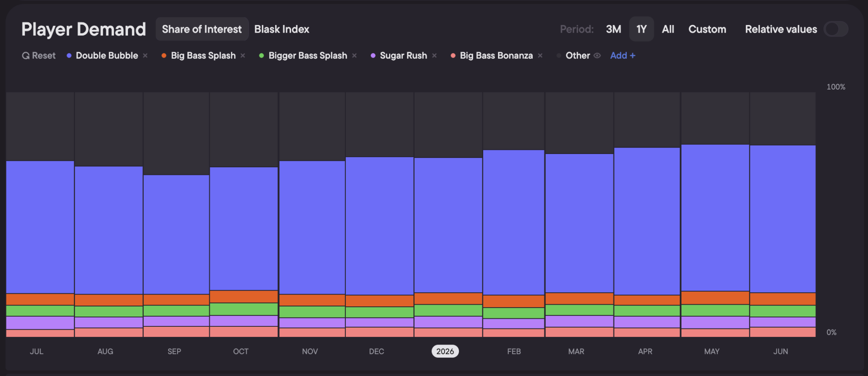Click the 2026 year marker on axis
Viewport: 868px width, 376px height.
click(x=445, y=351)
